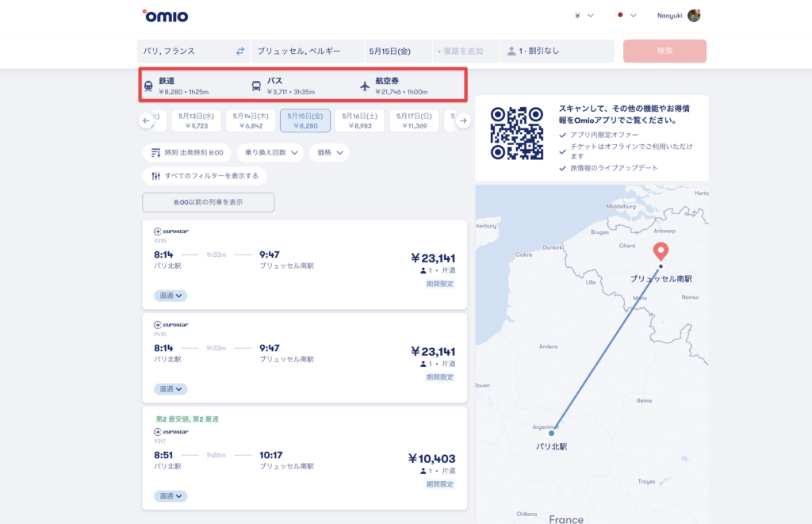Click the previous dates arrow
Image resolution: width=812 pixels, height=524 pixels.
coord(146,120)
